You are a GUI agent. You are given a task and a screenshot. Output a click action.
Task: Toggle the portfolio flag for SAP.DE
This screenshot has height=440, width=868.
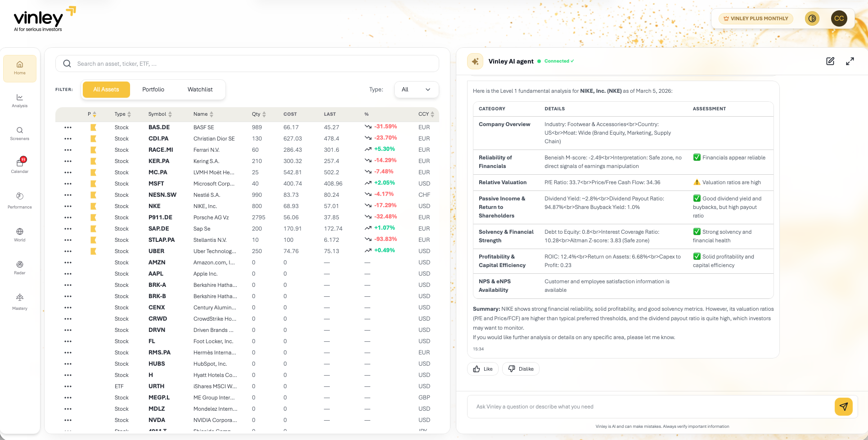[94, 229]
